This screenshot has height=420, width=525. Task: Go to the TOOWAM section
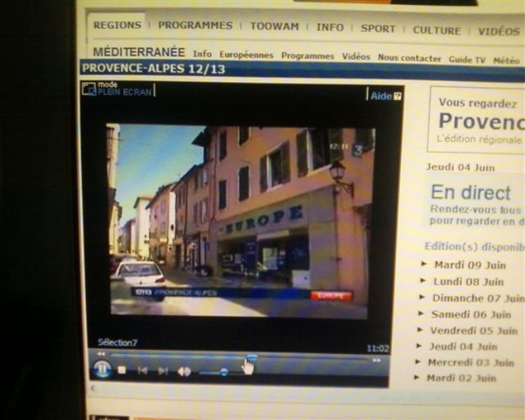[274, 27]
